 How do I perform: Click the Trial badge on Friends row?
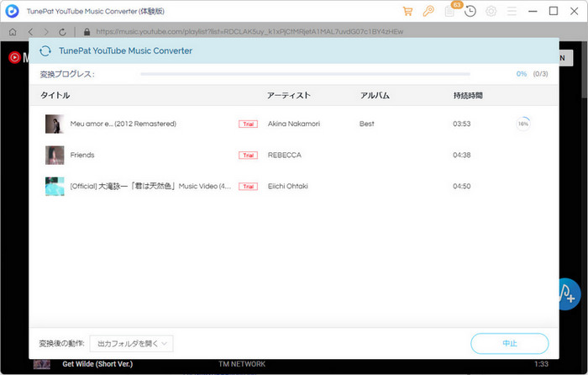(249, 155)
